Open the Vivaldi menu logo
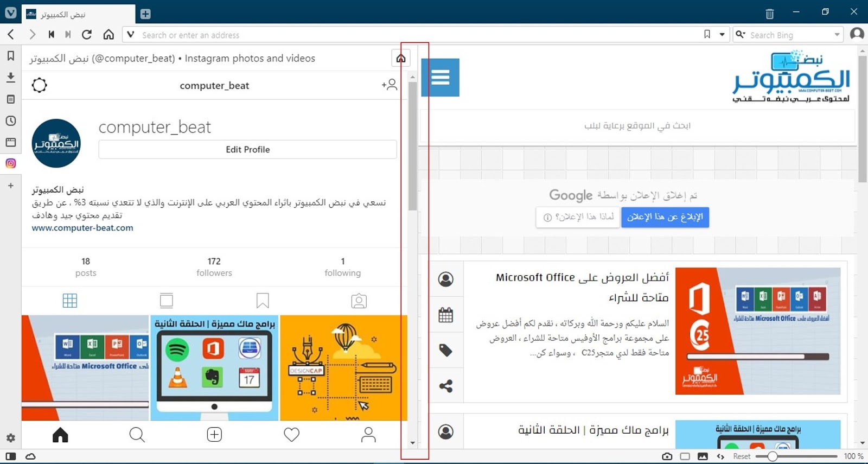The width and height of the screenshot is (868, 464). point(11,12)
